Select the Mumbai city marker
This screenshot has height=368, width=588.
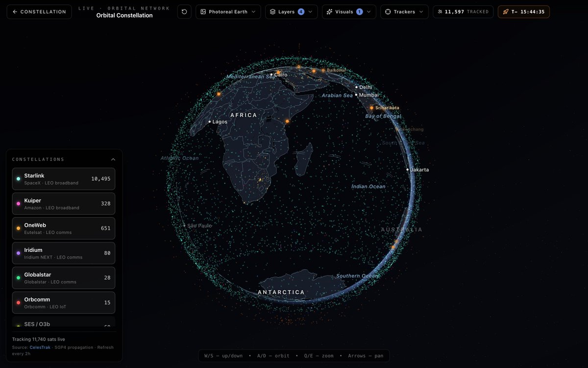click(x=356, y=95)
